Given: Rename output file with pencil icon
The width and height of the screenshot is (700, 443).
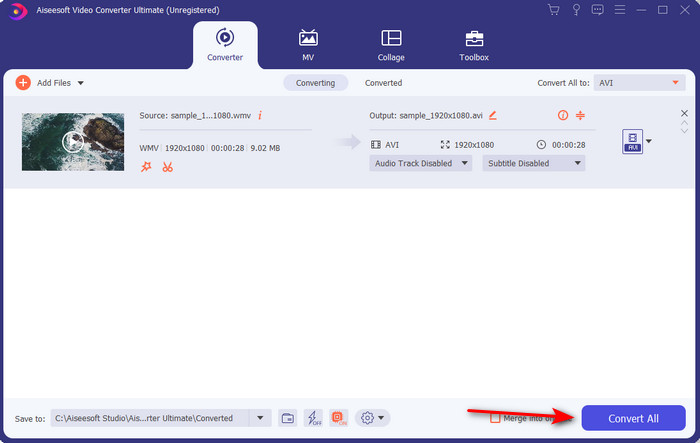Looking at the screenshot, I should (x=492, y=115).
